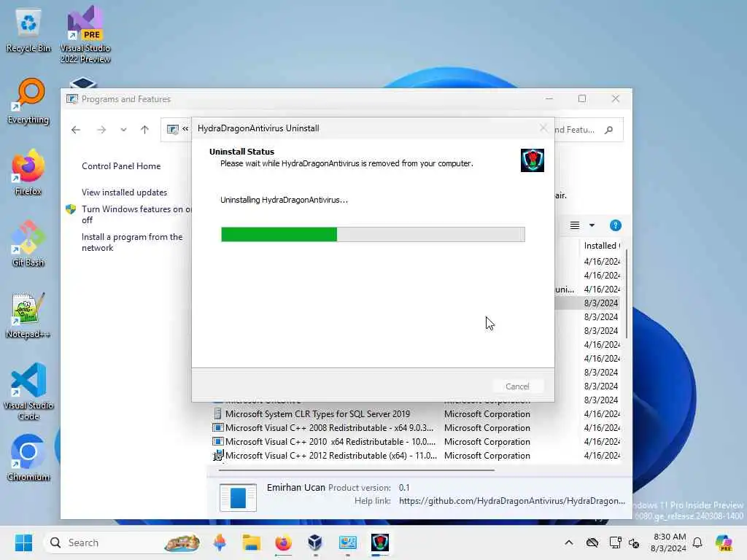
Task: Click the horizontal scrollbar of the program list
Action: 356,470
